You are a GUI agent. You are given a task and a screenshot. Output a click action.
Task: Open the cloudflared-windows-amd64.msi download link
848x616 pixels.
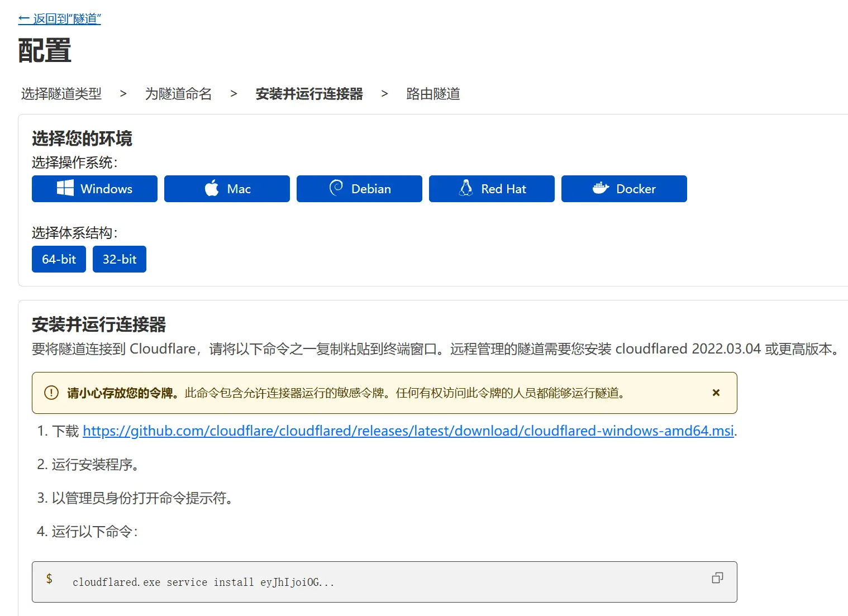click(x=408, y=431)
